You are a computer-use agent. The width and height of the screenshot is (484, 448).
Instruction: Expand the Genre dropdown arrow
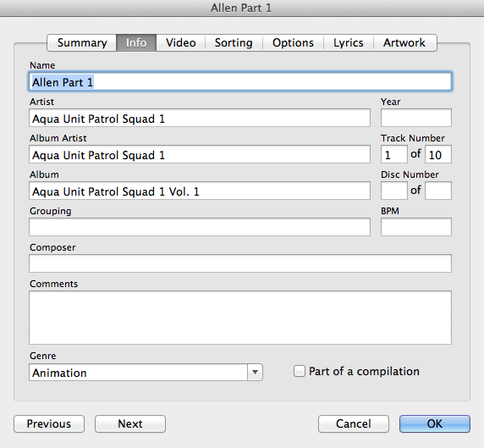pyautogui.click(x=255, y=373)
